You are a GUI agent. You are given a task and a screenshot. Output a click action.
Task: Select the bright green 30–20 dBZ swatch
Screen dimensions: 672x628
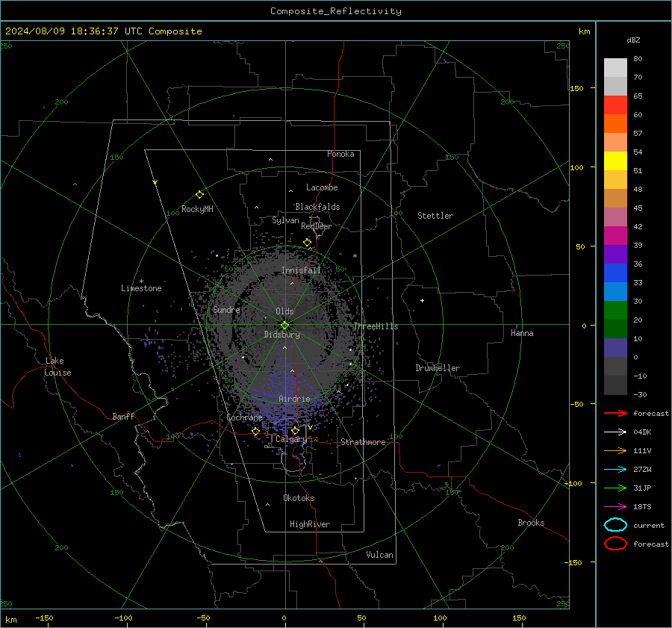(615, 310)
